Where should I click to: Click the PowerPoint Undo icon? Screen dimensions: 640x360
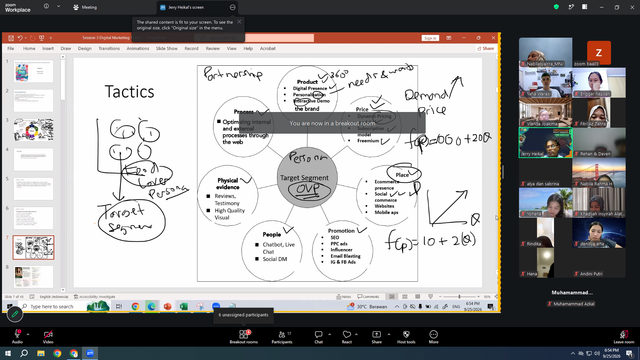(20, 38)
